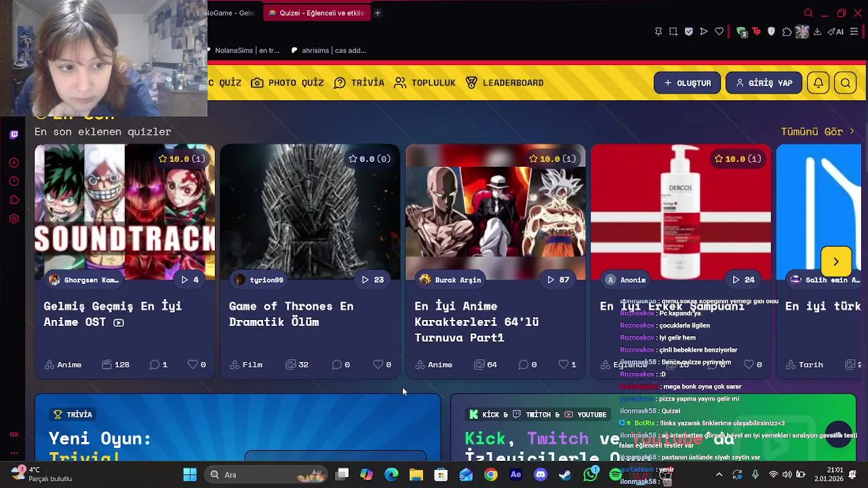Open After Effects from the taskbar
868x488 pixels.
click(x=515, y=474)
